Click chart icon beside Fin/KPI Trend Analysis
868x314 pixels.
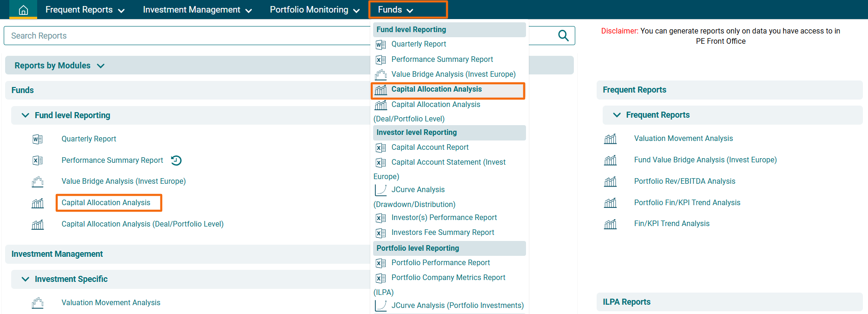610,224
